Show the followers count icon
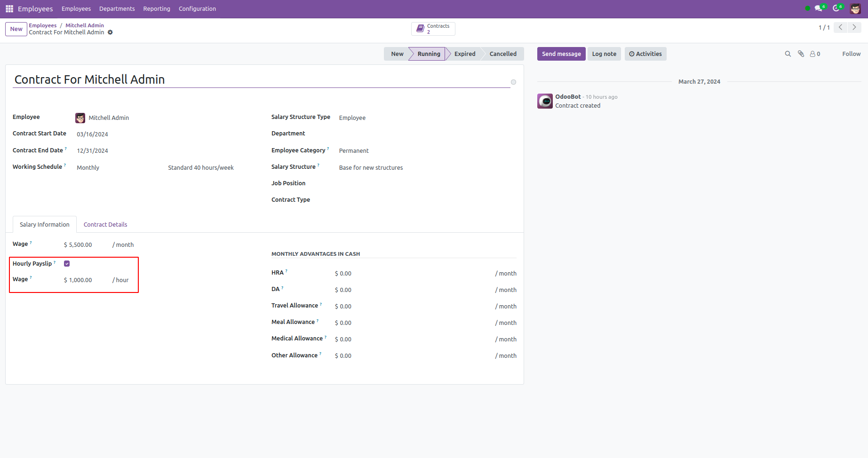868x458 pixels. tap(815, 54)
